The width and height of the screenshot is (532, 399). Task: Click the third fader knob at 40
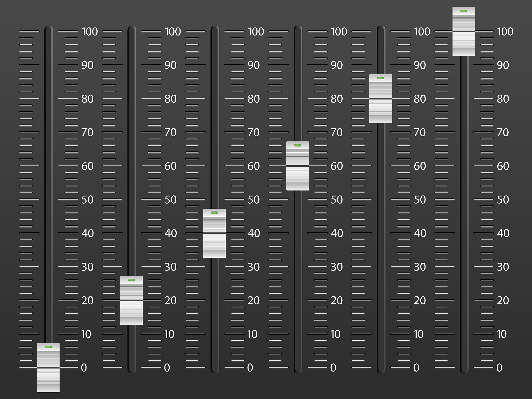(x=214, y=233)
